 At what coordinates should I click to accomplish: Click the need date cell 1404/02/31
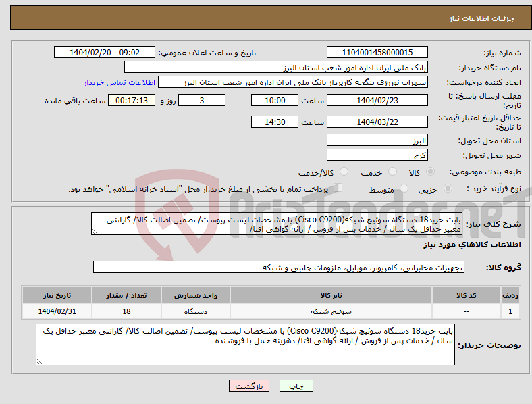(57, 311)
